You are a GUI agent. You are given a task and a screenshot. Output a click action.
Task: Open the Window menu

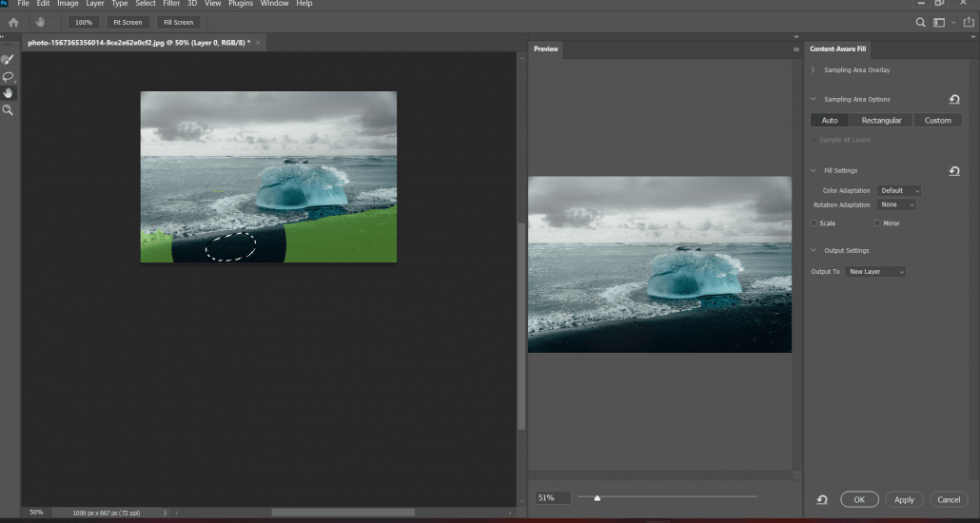pos(274,3)
